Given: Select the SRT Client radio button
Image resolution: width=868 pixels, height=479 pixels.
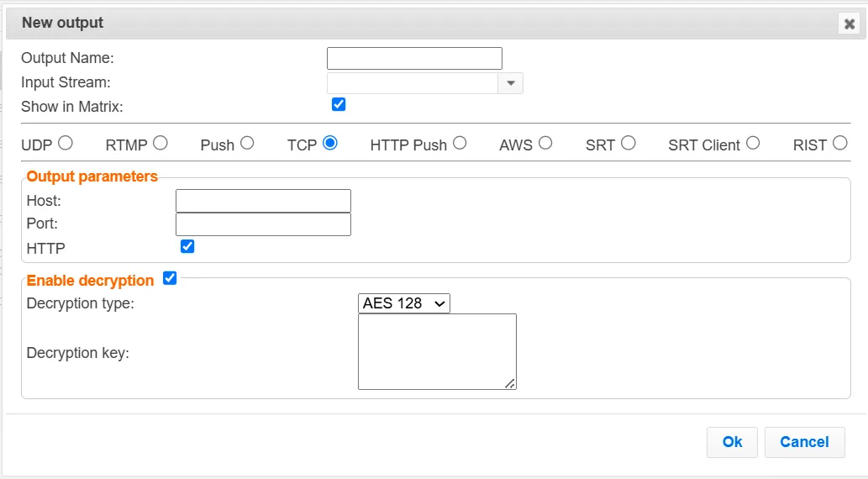Looking at the screenshot, I should pos(753,144).
